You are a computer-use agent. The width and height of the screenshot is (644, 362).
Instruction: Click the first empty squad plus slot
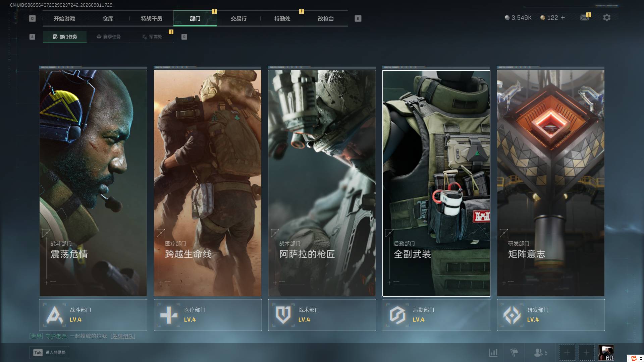[x=567, y=353]
